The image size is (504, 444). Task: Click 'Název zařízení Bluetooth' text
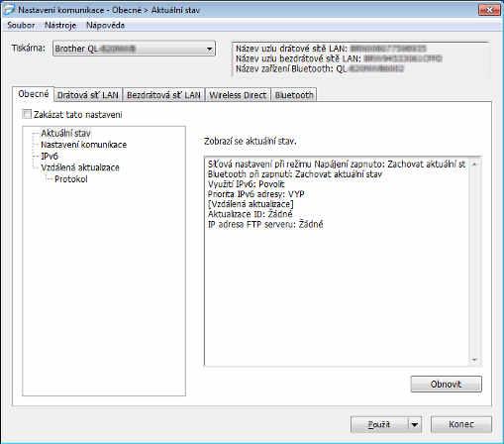[x=284, y=68]
